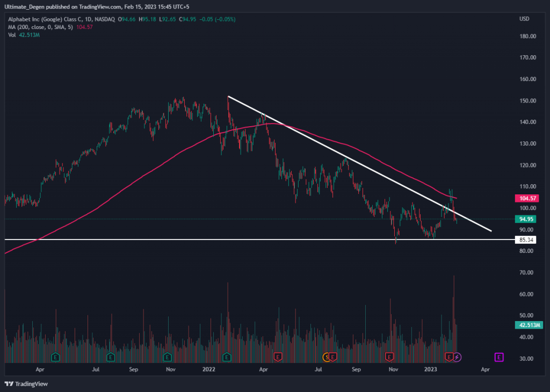Image resolution: width=550 pixels, height=392 pixels.
Task: Select the Vol indicator legend
Action: 12,35
